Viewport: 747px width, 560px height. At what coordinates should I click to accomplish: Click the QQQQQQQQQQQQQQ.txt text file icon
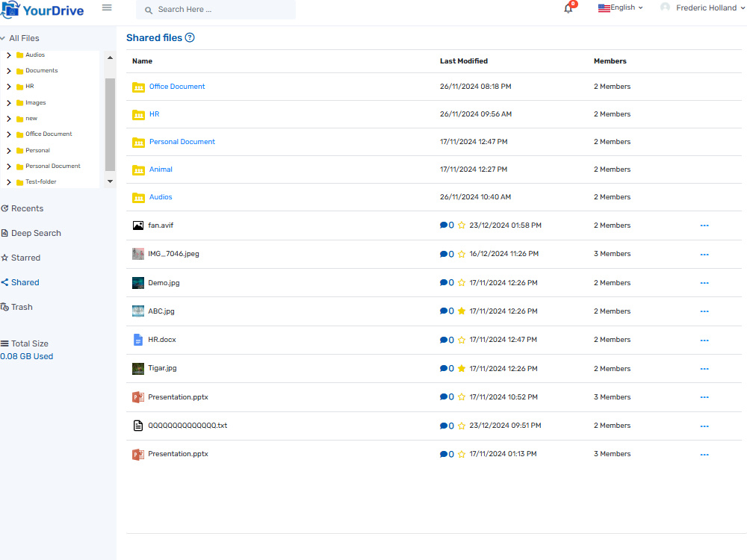137,426
